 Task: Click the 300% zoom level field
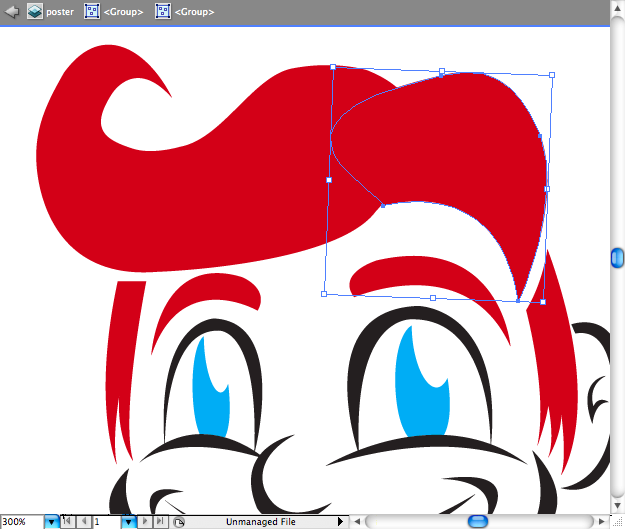(22, 522)
